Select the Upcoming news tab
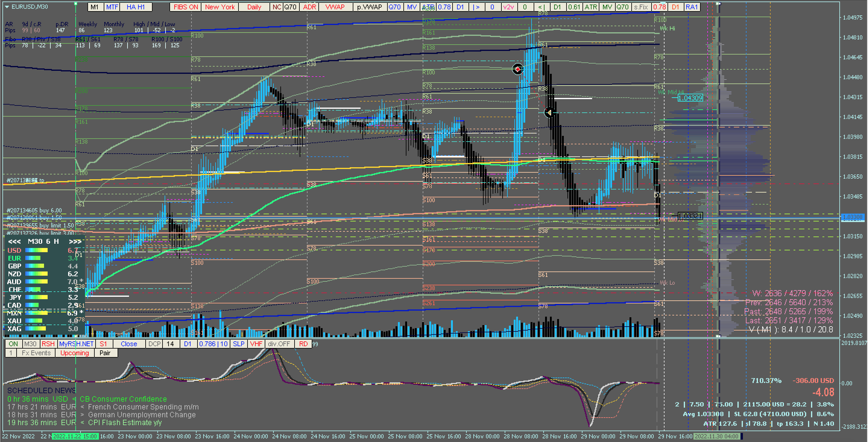The height and width of the screenshot is (442, 868). click(x=74, y=353)
